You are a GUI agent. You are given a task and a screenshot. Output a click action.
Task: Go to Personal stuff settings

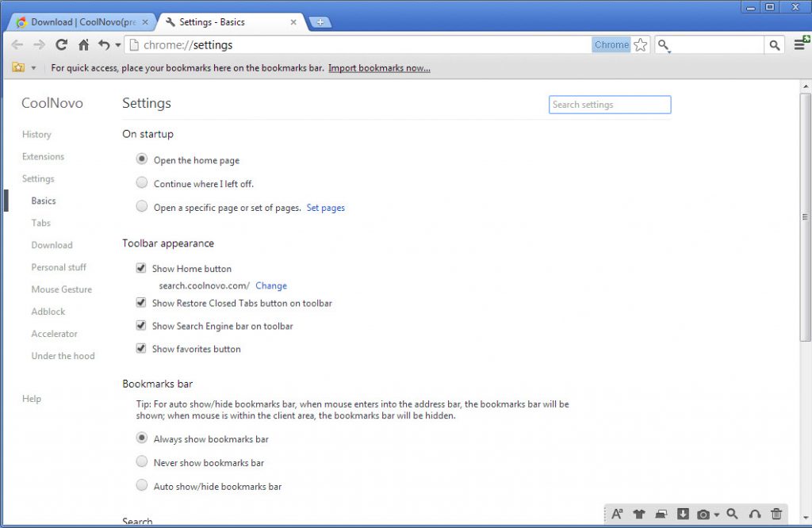(x=59, y=268)
